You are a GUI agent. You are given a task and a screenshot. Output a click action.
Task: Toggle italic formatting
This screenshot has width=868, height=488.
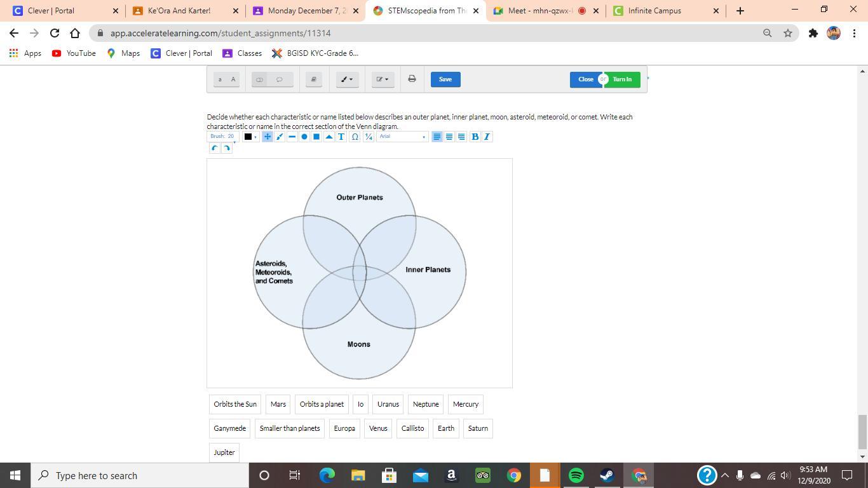[x=487, y=137]
